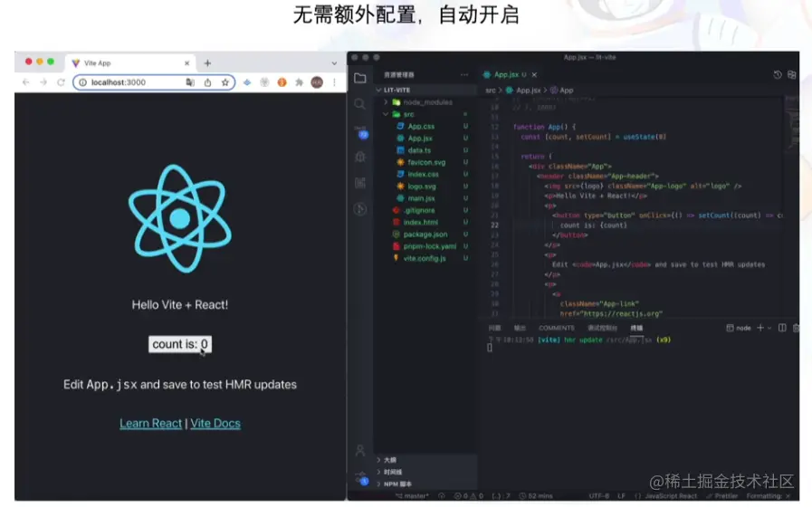812x508 pixels.
Task: Click the browser Back arrow
Action: click(x=26, y=82)
